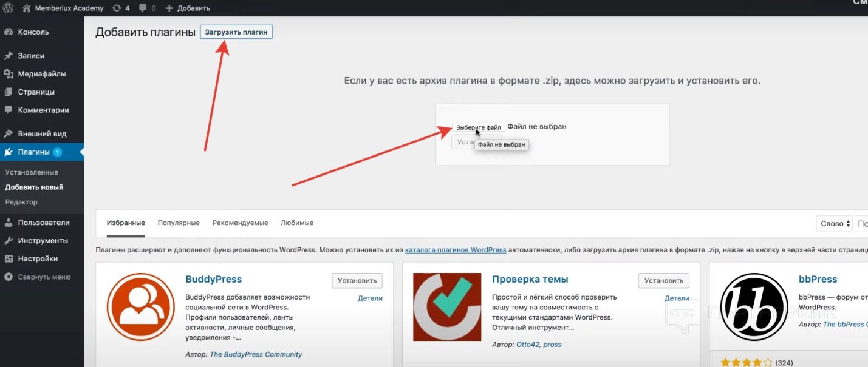Screen dimensions: 868x367
Task: Click the Загрузить плагин button
Action: point(236,32)
